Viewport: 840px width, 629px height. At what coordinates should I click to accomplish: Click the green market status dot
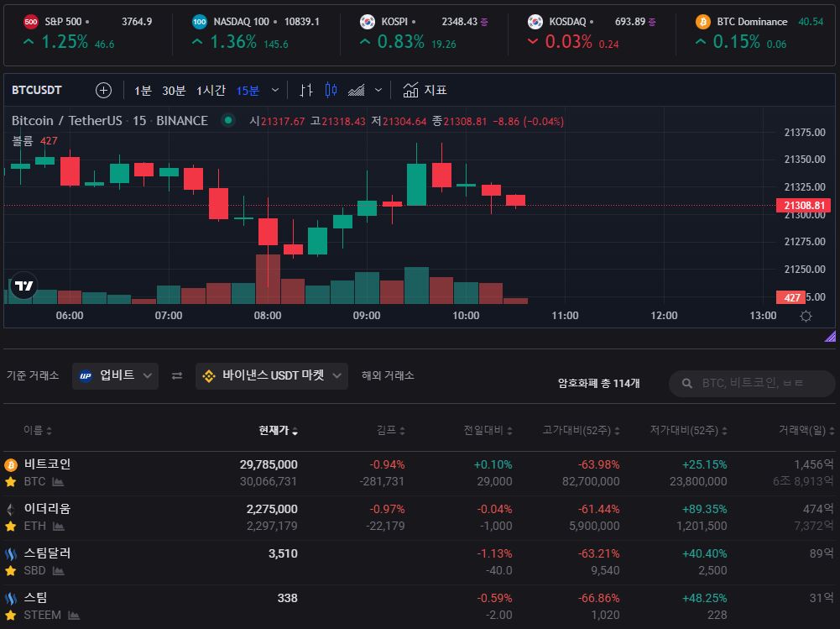click(227, 120)
